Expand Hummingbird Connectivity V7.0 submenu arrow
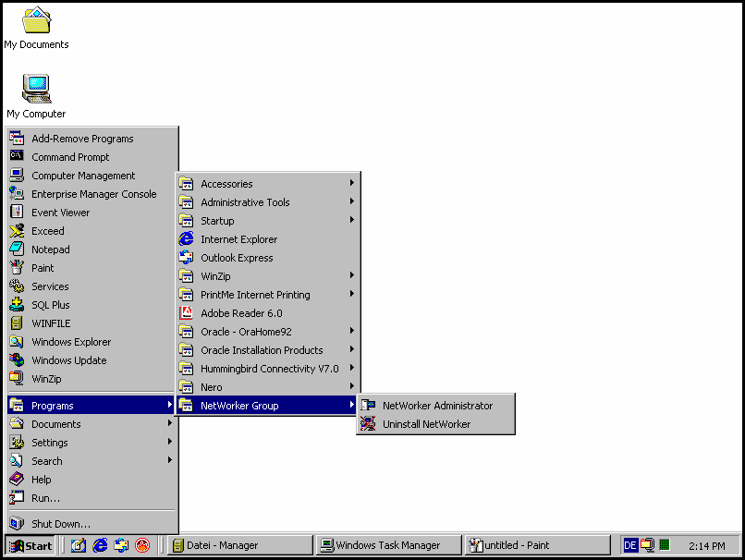 point(352,368)
